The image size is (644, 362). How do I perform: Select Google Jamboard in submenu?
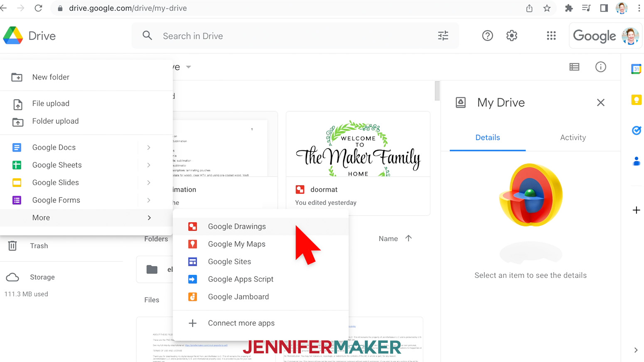tap(261, 297)
